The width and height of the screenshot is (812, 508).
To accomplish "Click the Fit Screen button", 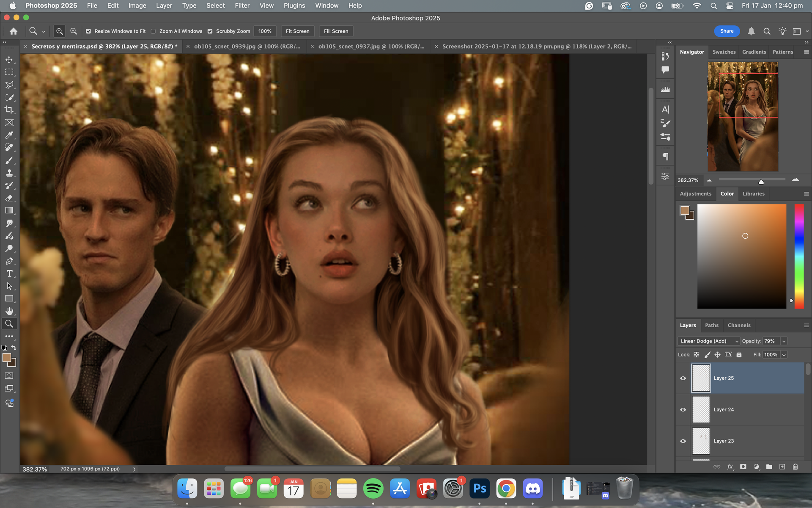I will [297, 31].
